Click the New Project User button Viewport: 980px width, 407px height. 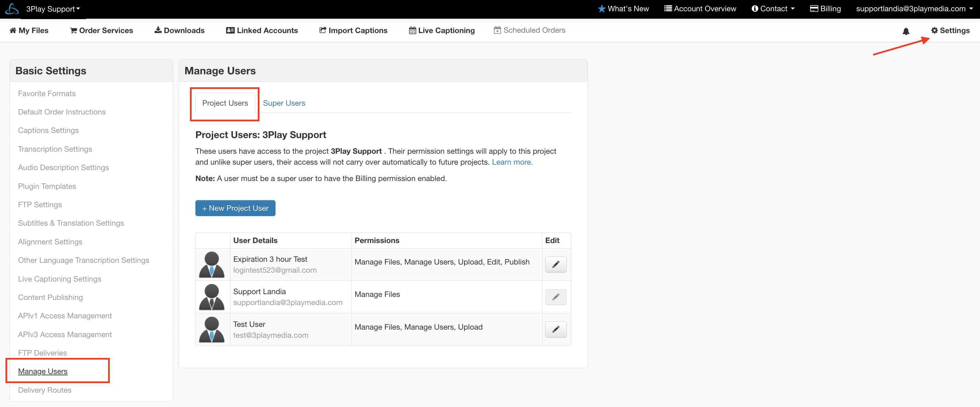(x=235, y=208)
